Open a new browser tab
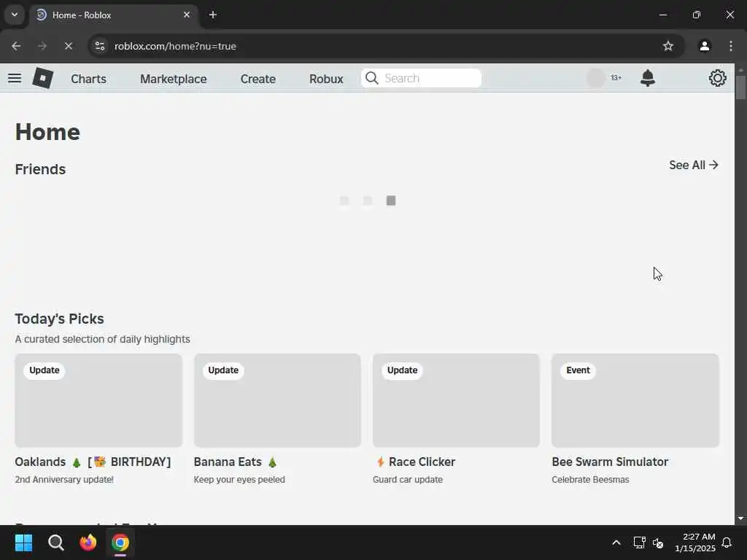Viewport: 747px width, 560px height. tap(213, 15)
